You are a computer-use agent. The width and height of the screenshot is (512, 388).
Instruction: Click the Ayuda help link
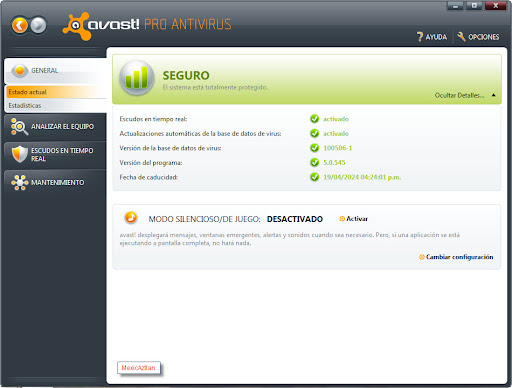[x=436, y=37]
